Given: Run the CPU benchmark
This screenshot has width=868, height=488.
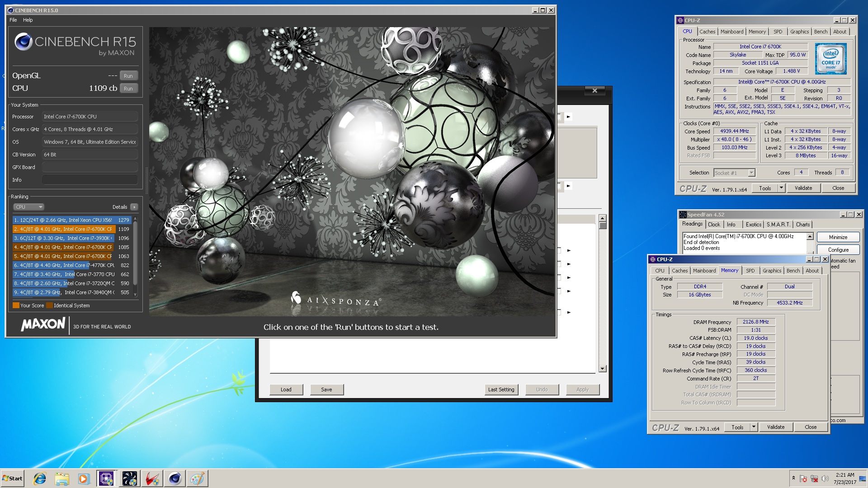Looking at the screenshot, I should point(128,89).
